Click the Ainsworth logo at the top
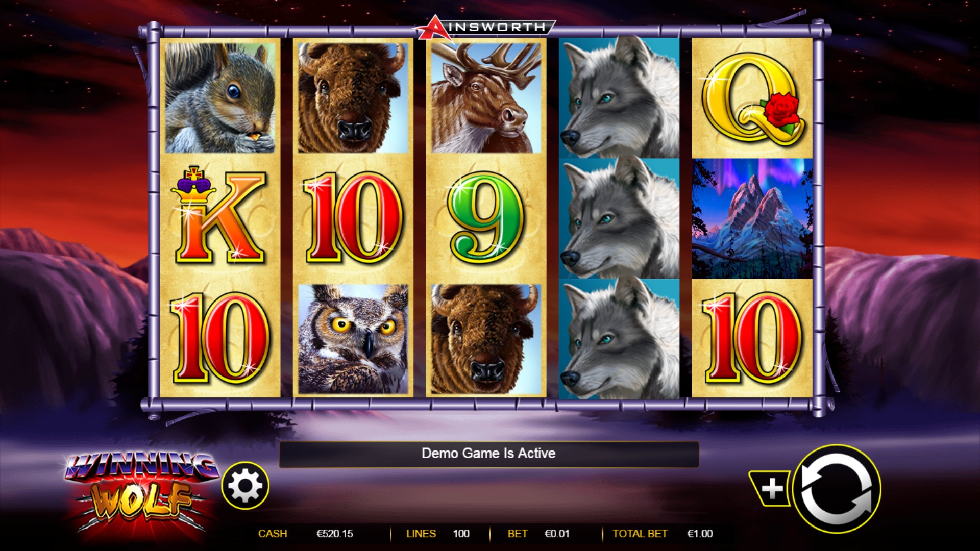This screenshot has height=551, width=980. 485,27
